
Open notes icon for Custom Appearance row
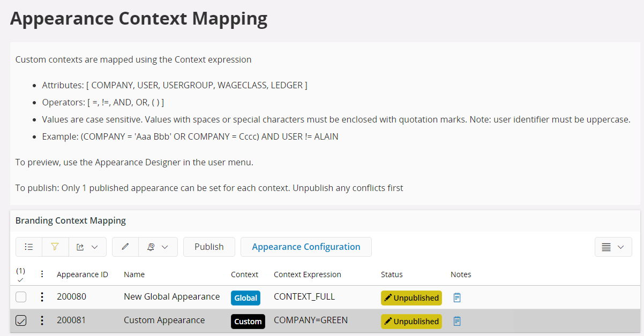457,321
